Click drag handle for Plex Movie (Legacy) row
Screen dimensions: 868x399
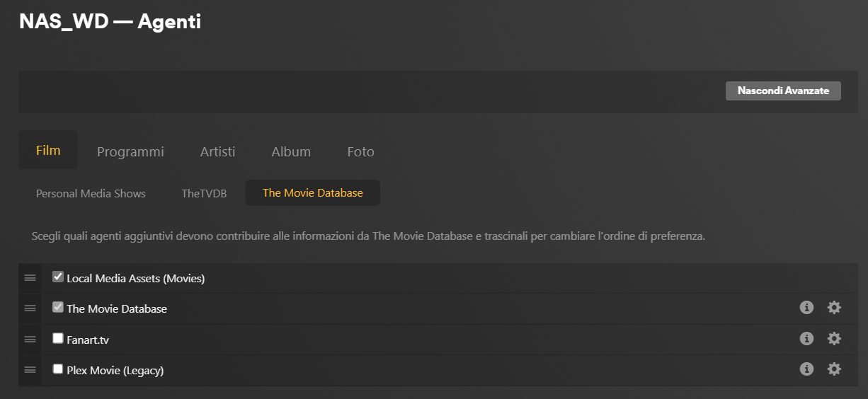click(x=30, y=370)
